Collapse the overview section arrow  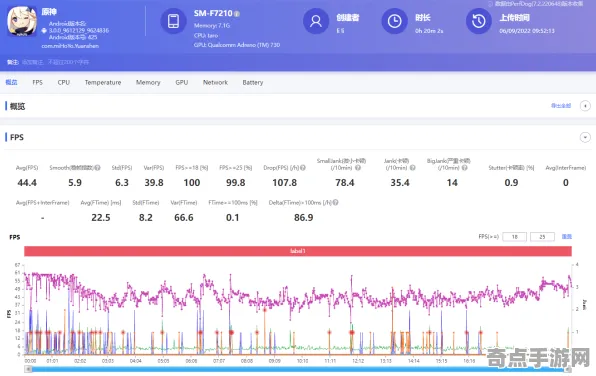click(x=585, y=106)
